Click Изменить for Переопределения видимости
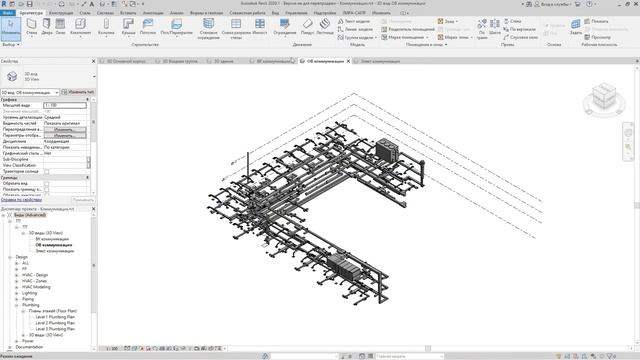Viewport: 640px width, 360px height. point(65,129)
